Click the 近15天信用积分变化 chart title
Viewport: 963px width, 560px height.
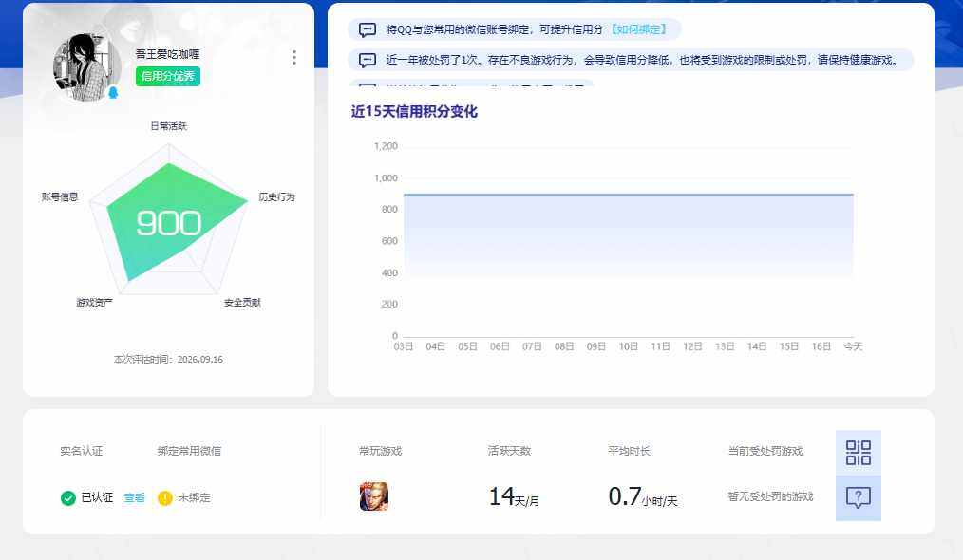[414, 112]
